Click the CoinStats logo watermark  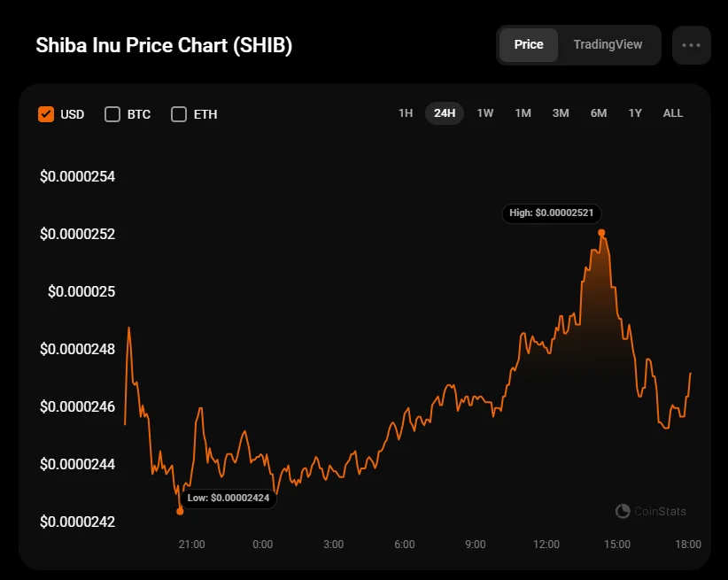[x=651, y=511]
